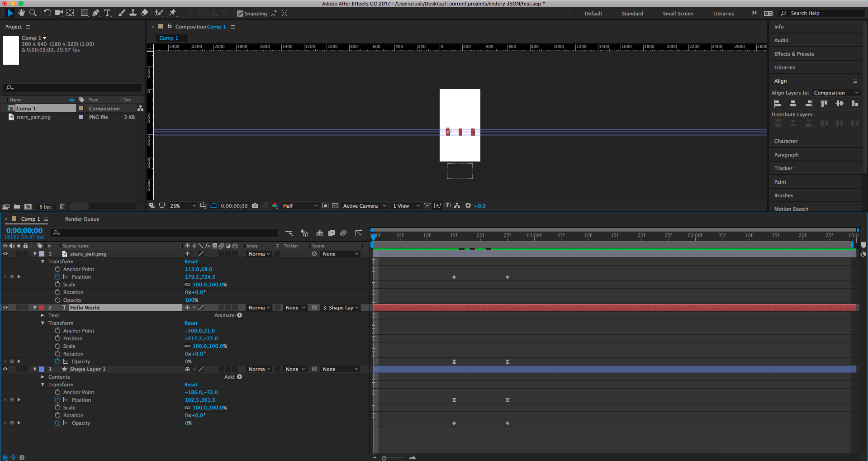Switch to the Render Queue tab

[82, 219]
